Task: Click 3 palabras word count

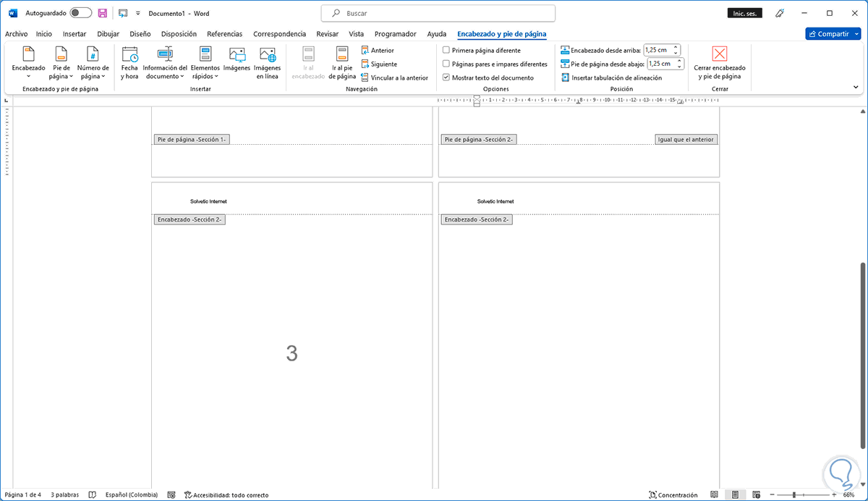Action: click(64, 495)
